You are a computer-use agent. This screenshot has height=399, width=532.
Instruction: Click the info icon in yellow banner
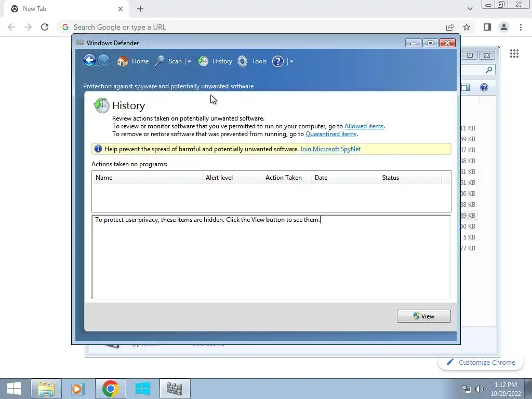click(x=98, y=149)
